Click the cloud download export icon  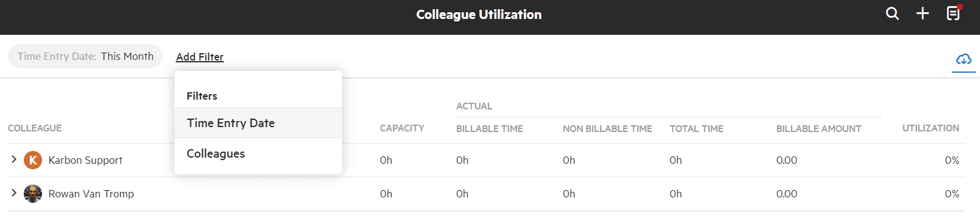tap(964, 59)
